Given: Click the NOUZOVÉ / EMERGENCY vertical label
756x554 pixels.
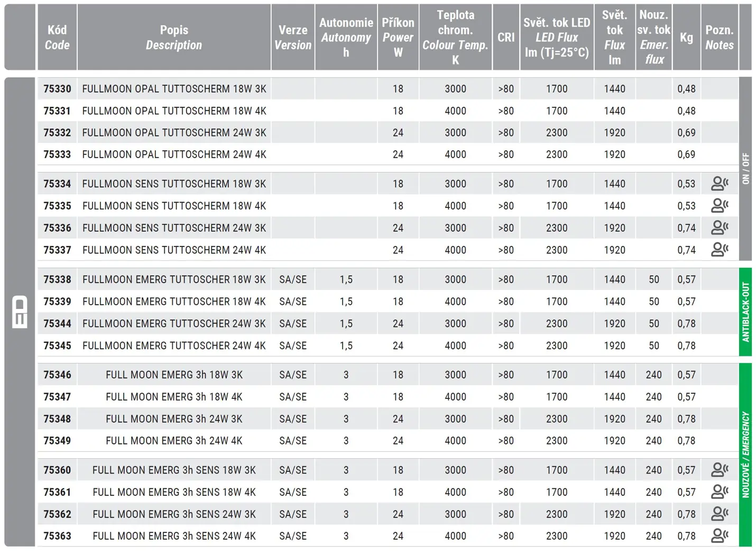Looking at the screenshot, I should click(x=745, y=455).
